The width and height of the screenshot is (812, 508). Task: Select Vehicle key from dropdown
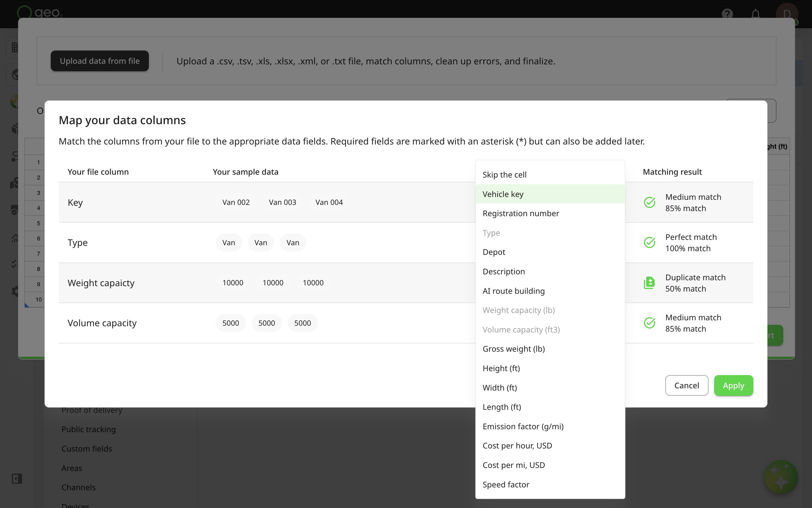[550, 194]
